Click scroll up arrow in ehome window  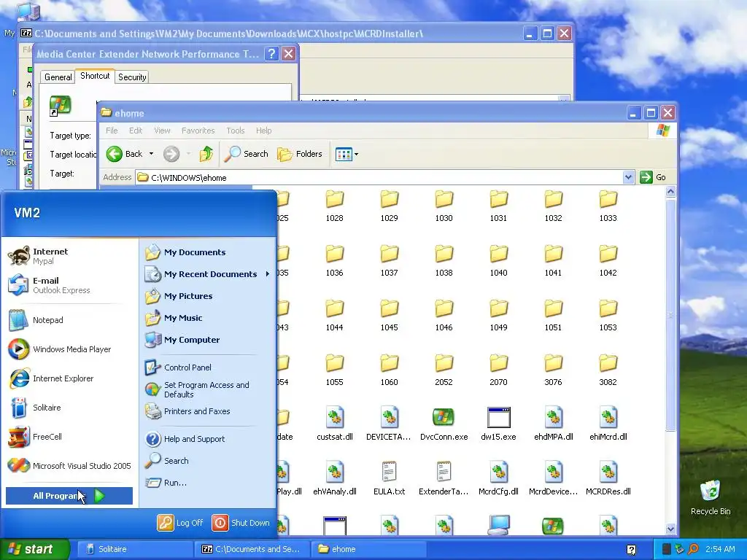pos(670,192)
